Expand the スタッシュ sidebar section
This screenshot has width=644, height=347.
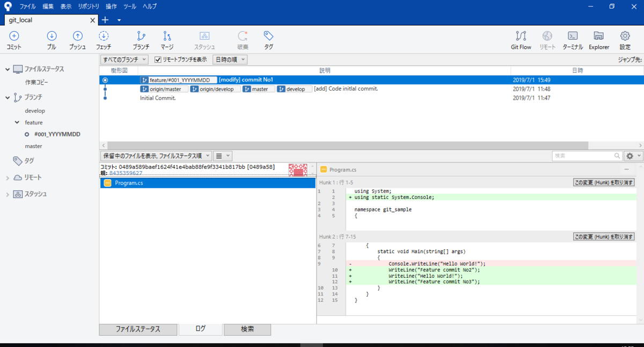(8, 194)
